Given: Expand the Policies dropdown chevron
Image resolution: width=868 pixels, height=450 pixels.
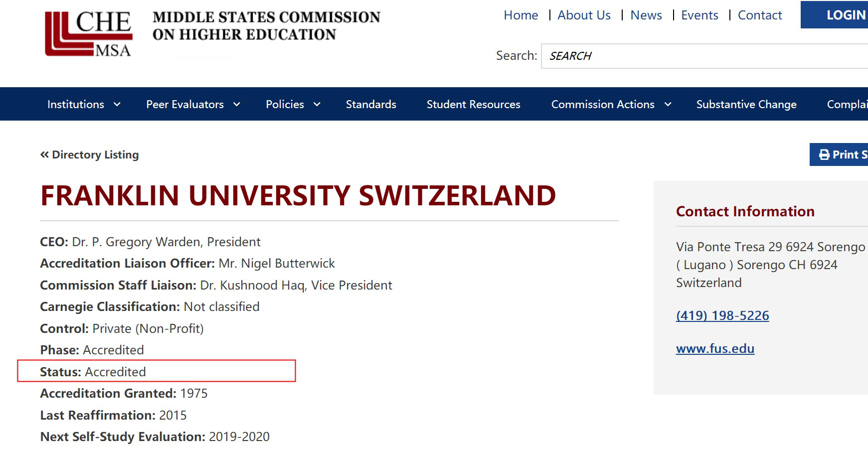Looking at the screenshot, I should pos(317,104).
